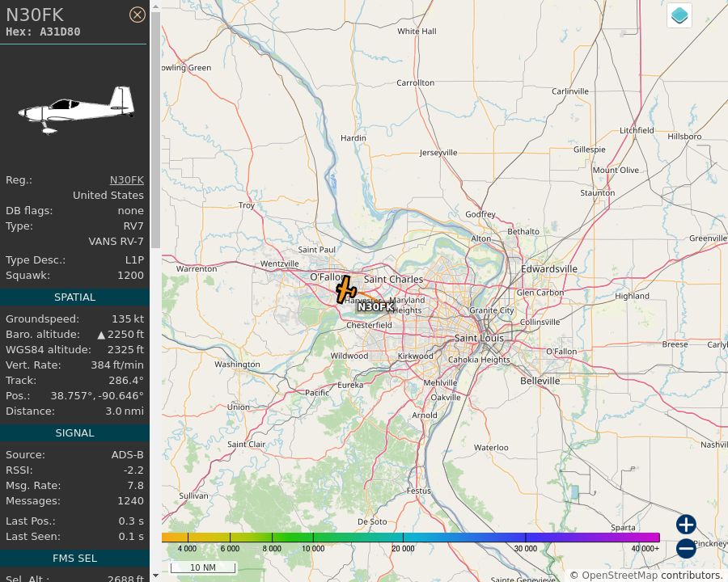
Task: Click the Belleville label on map
Action: [x=540, y=381]
